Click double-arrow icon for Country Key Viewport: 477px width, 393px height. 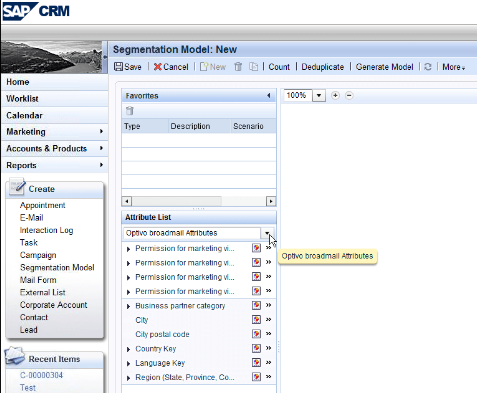click(268, 348)
